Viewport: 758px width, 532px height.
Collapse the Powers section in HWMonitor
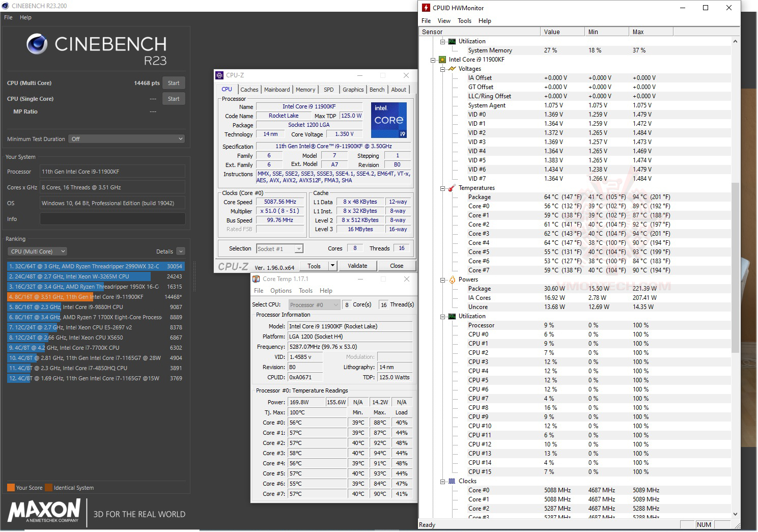442,280
